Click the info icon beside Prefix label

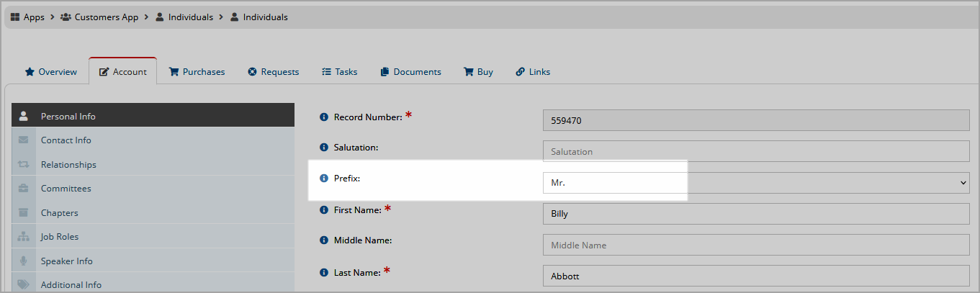324,178
